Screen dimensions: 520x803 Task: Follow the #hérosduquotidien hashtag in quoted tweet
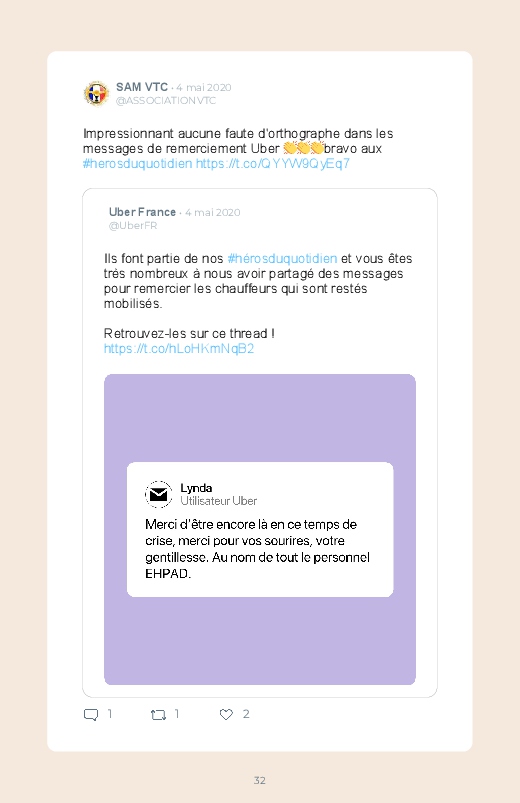pyautogui.click(x=282, y=259)
